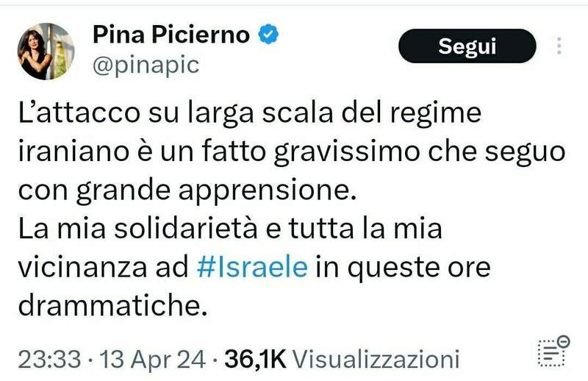Click the word "iraniano" in the tweet

[64, 154]
